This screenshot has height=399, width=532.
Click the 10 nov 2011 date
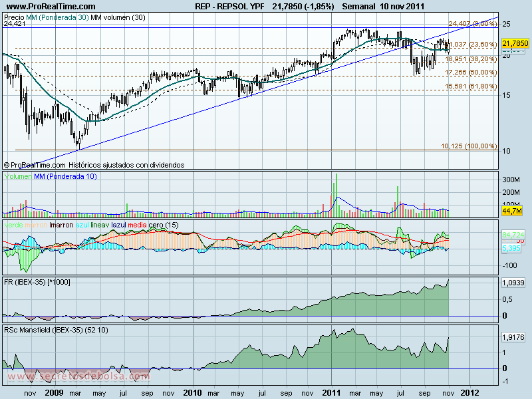tap(402, 6)
